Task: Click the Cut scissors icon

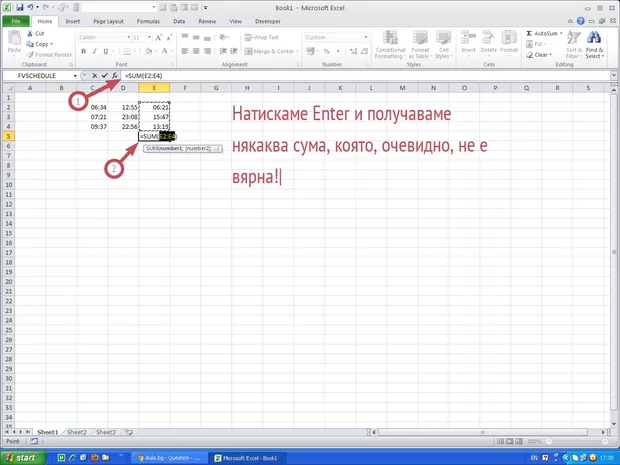Action: [30, 34]
